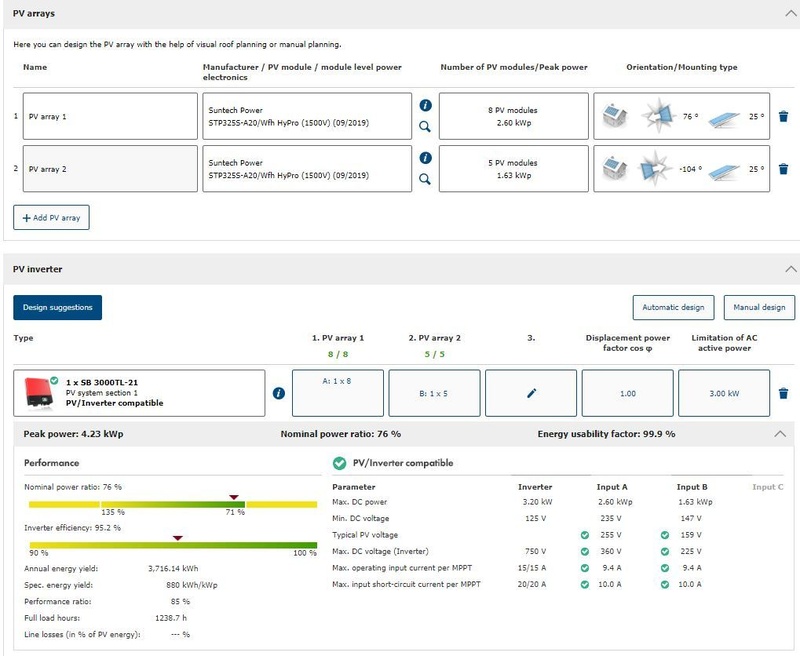Click the displacement power factor 1.00 field
This screenshot has width=800, height=656.
[627, 394]
